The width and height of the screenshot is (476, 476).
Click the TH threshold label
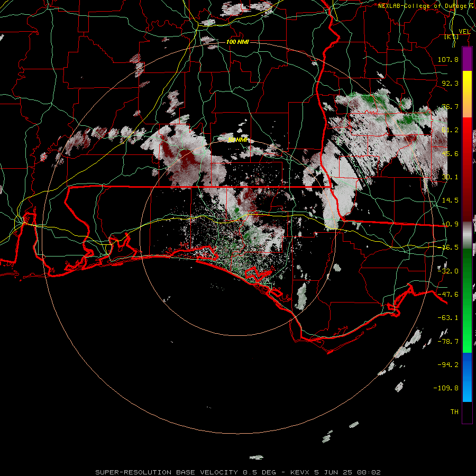(454, 412)
